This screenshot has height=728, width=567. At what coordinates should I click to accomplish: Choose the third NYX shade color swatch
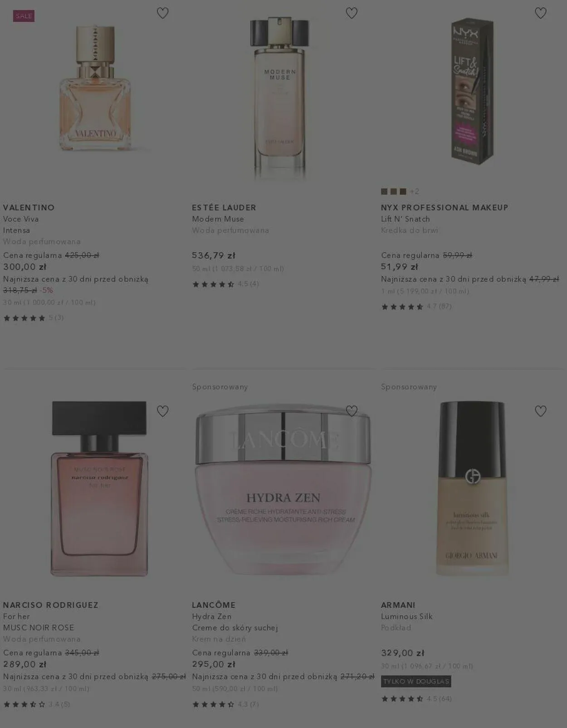(403, 191)
